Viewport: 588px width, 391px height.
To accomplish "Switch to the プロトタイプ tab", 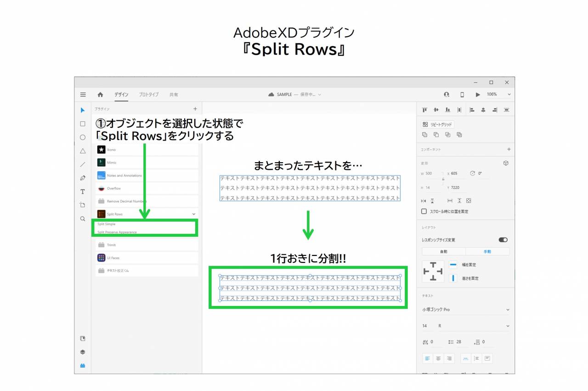I will [x=149, y=95].
